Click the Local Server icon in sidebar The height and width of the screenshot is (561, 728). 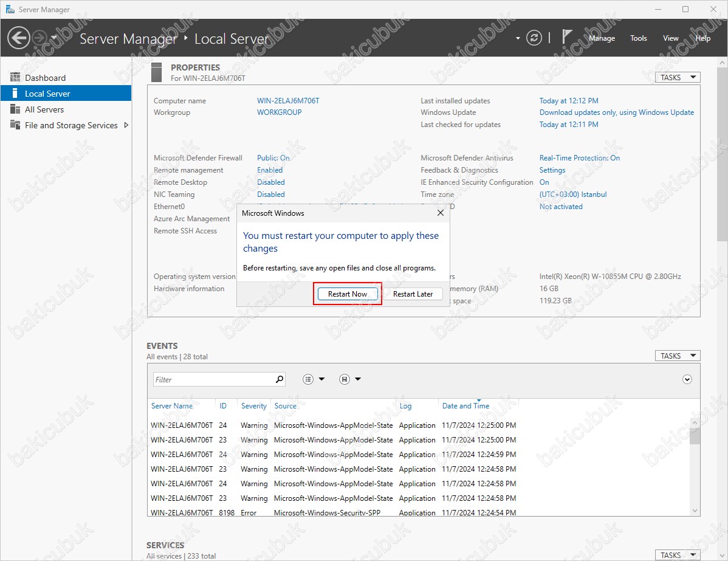pos(15,93)
